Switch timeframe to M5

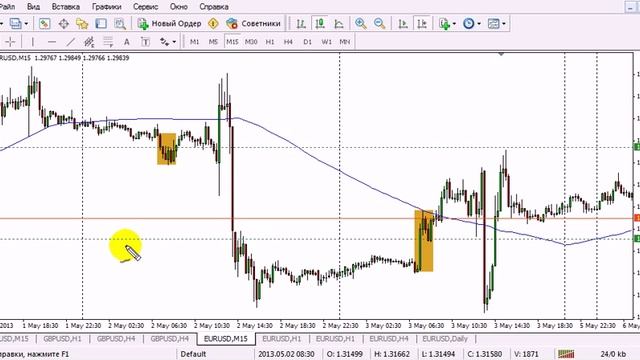click(213, 42)
